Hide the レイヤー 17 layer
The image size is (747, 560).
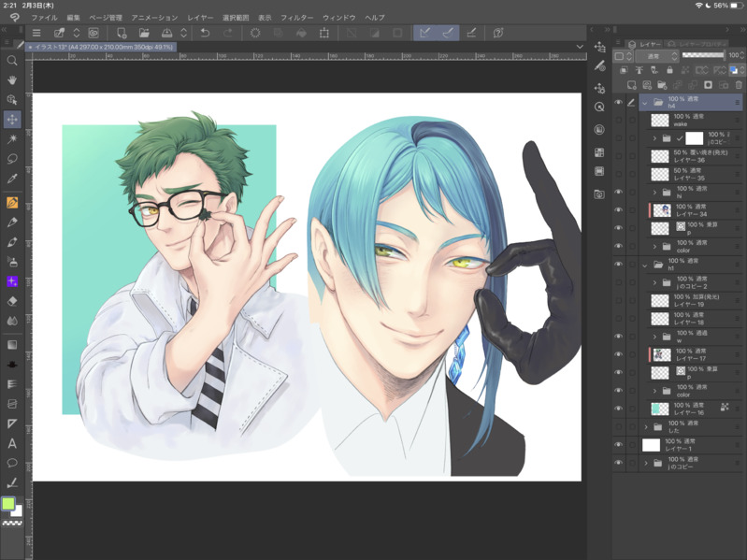tap(618, 355)
